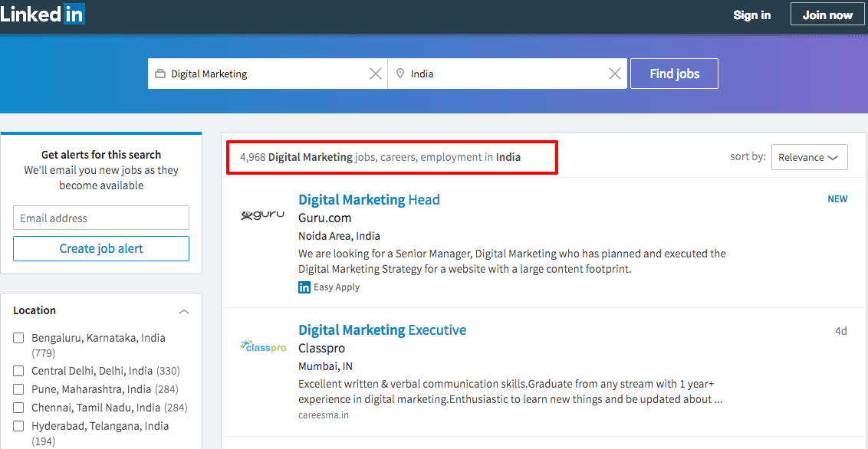The image size is (868, 449).
Task: Click the Location filter heading
Action: click(x=35, y=310)
